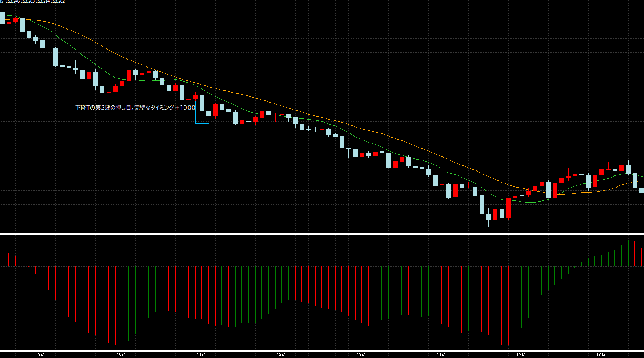Select the 11時 mark on the time axis

point(201,355)
